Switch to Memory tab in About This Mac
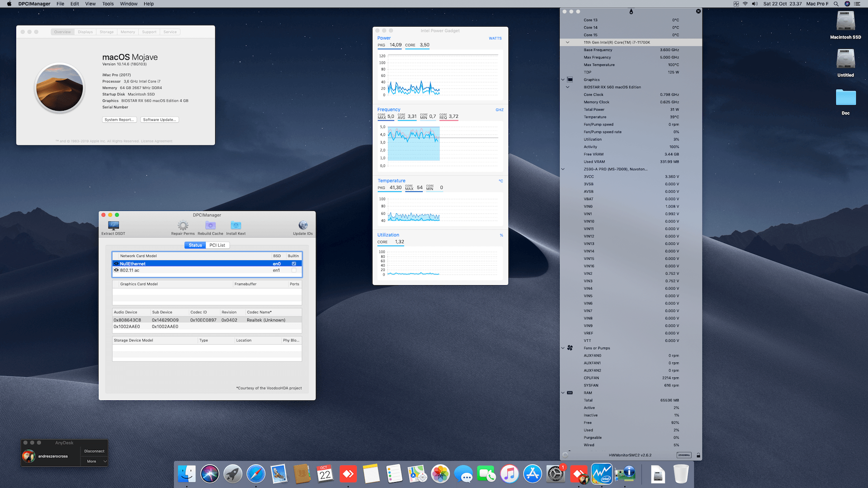 coord(128,32)
